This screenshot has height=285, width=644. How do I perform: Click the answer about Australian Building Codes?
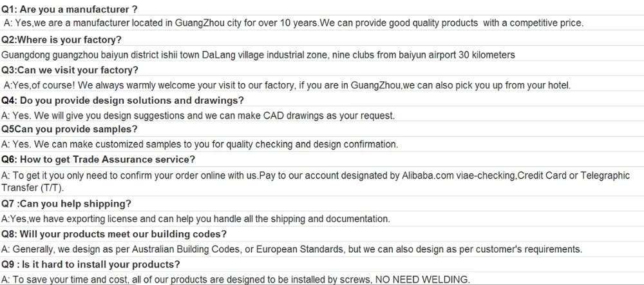(292, 250)
